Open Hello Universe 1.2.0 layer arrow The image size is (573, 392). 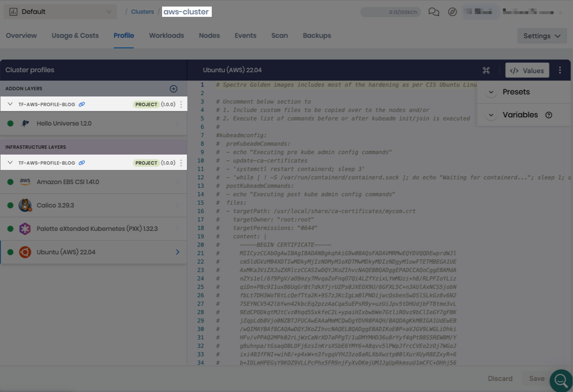[178, 124]
